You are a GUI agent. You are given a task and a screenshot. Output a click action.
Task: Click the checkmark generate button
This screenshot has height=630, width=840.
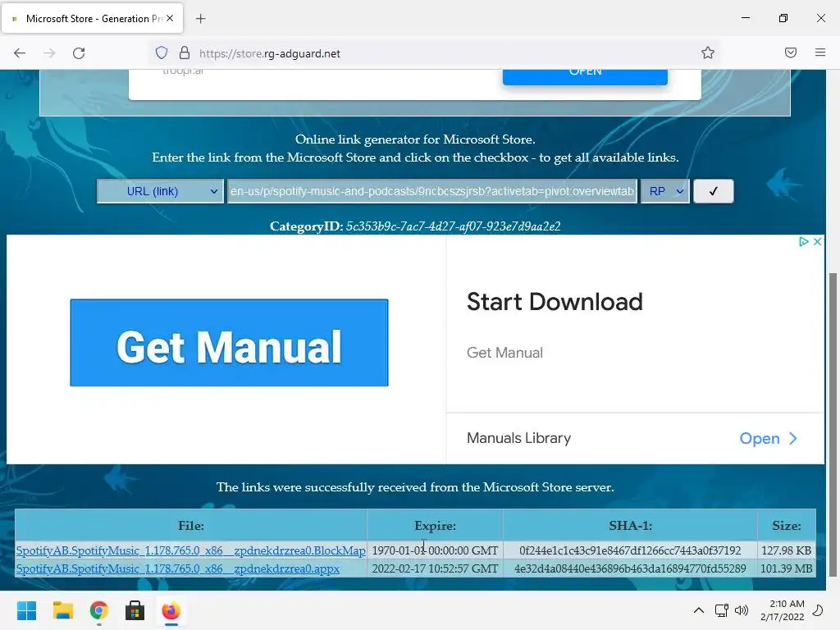[713, 191]
